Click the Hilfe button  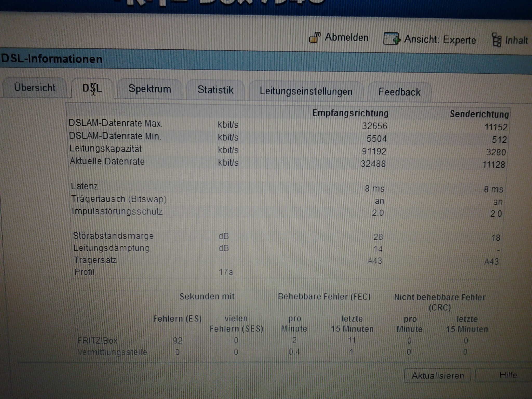click(508, 375)
